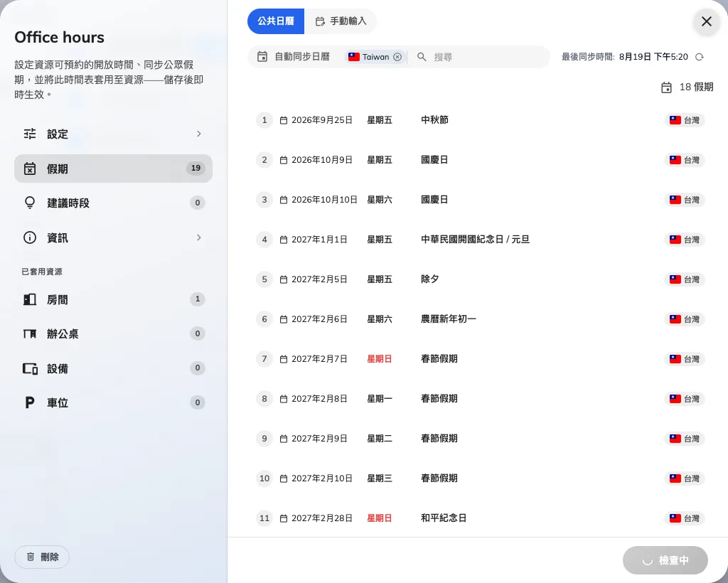Click the 星期二 weekday label
Screen dimensions: 728x583
[380, 439]
